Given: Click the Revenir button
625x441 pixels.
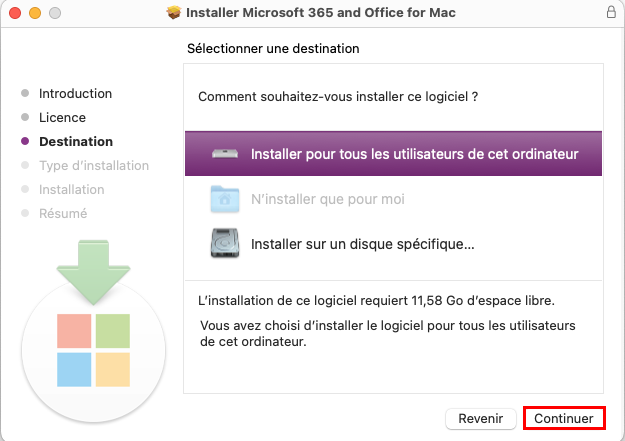Looking at the screenshot, I should click(x=480, y=418).
